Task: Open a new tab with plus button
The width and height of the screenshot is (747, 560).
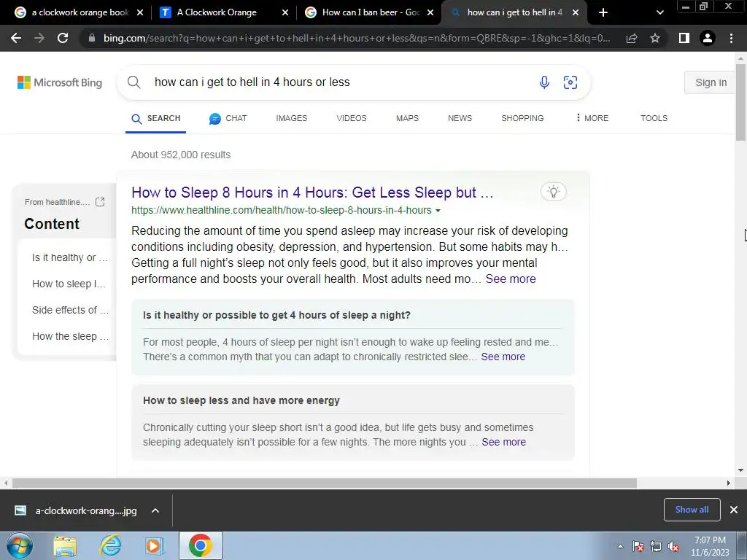Action: (x=603, y=12)
